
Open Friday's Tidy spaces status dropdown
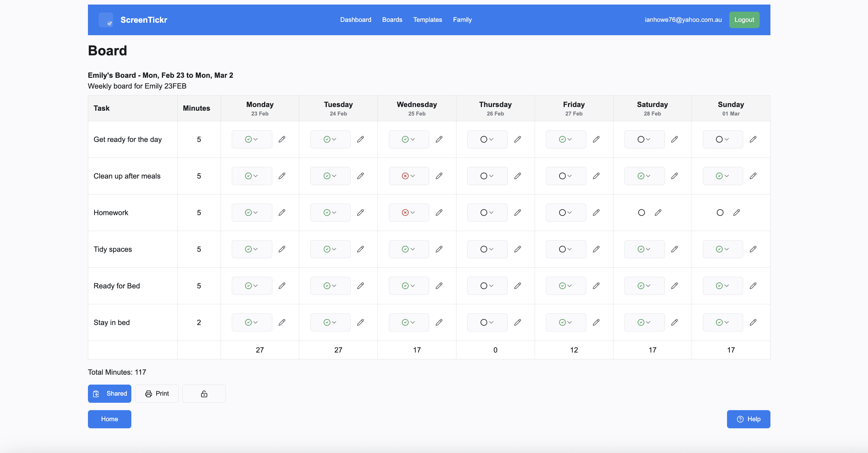[x=566, y=249]
